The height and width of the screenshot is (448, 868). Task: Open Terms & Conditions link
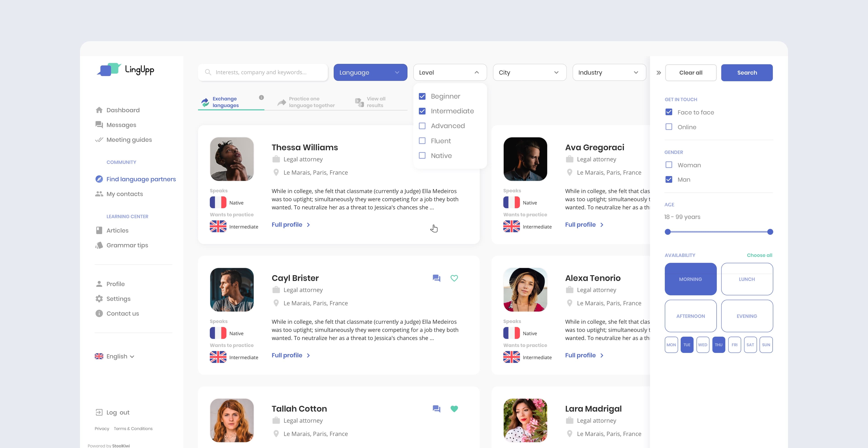(133, 429)
